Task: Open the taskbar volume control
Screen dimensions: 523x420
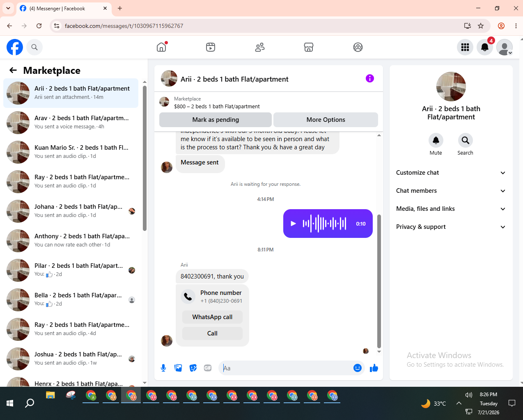Action: coord(469,395)
